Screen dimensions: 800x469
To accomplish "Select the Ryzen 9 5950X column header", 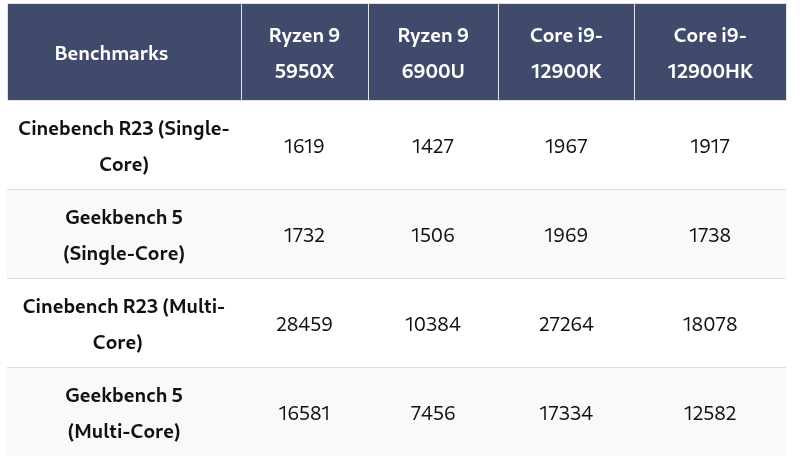I will point(304,53).
